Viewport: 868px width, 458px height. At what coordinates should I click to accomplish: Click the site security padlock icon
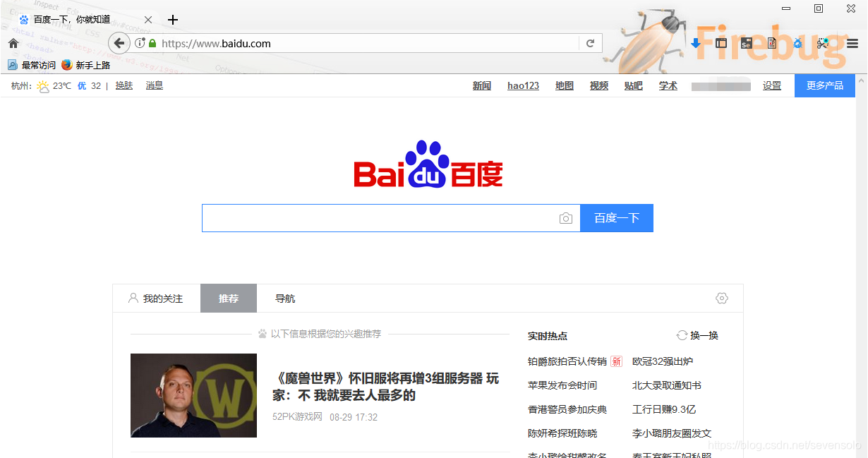pyautogui.click(x=151, y=43)
